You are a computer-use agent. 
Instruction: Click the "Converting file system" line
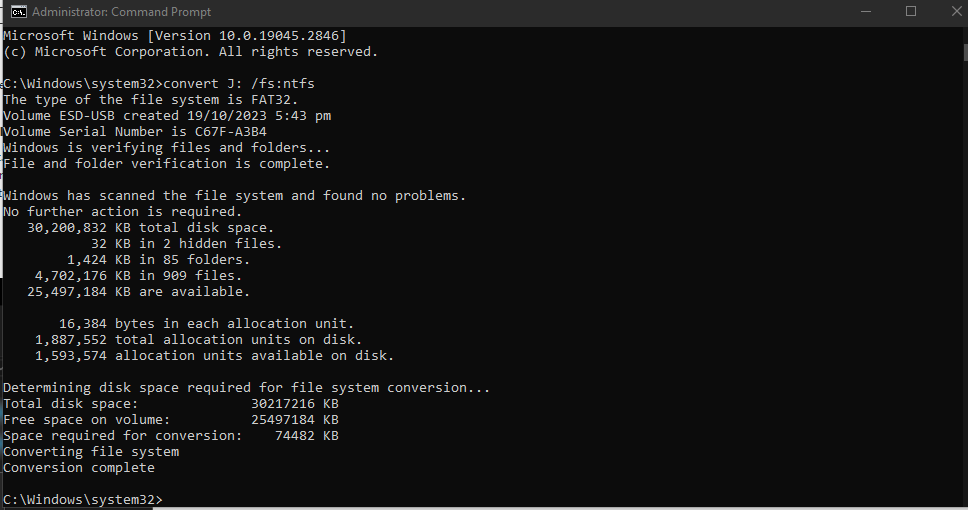tap(91, 451)
